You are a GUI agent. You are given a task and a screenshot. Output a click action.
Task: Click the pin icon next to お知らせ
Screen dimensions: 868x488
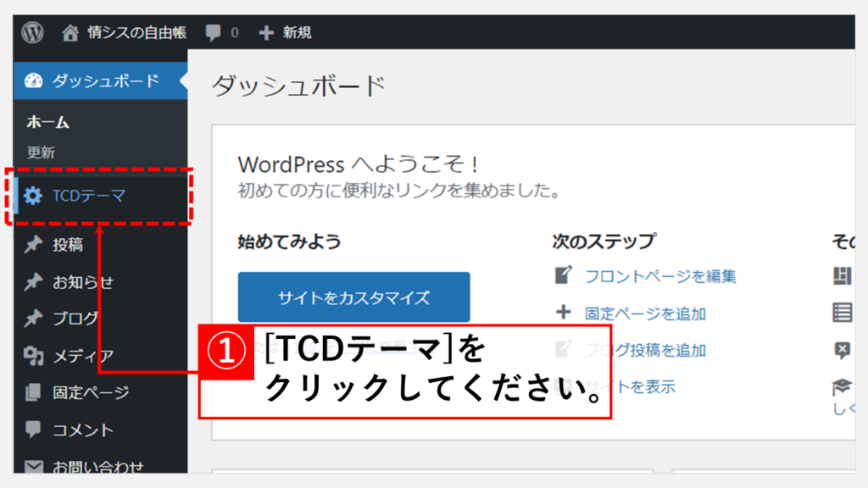33,282
